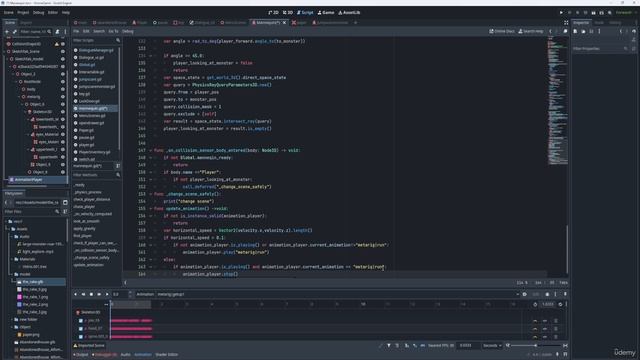Screen dimensions: 640x360
Task: Collapse the Audio folder
Action: pos(12,237)
